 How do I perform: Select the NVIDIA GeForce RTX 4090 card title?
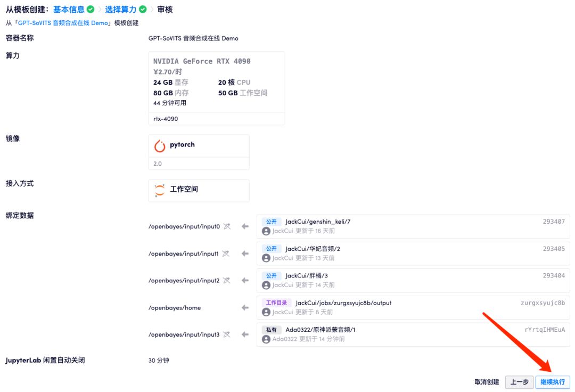tap(202, 61)
